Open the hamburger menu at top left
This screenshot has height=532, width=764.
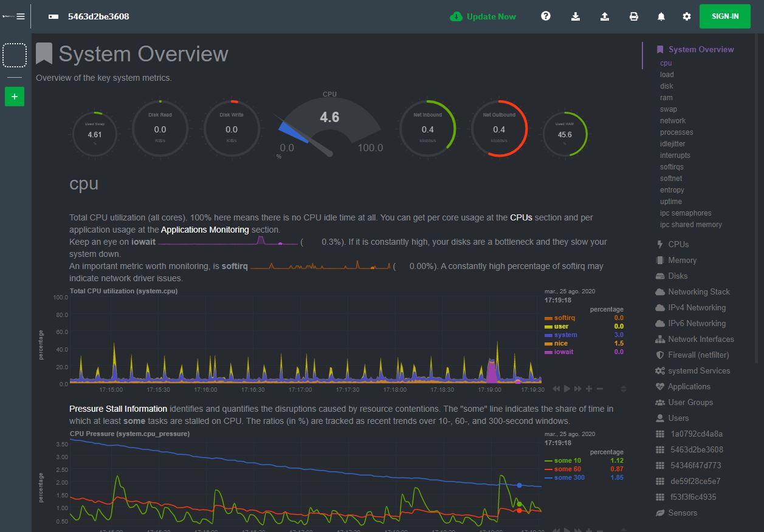21,16
